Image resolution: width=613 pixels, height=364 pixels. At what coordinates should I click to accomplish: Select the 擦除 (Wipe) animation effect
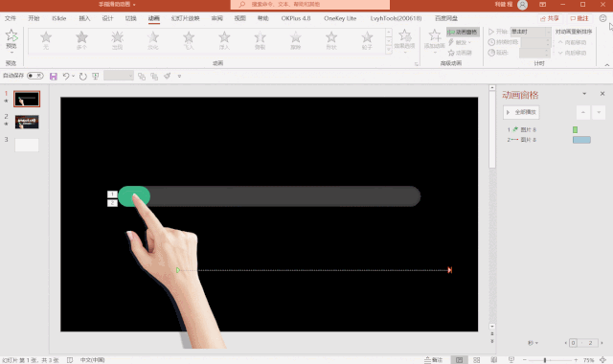296,40
